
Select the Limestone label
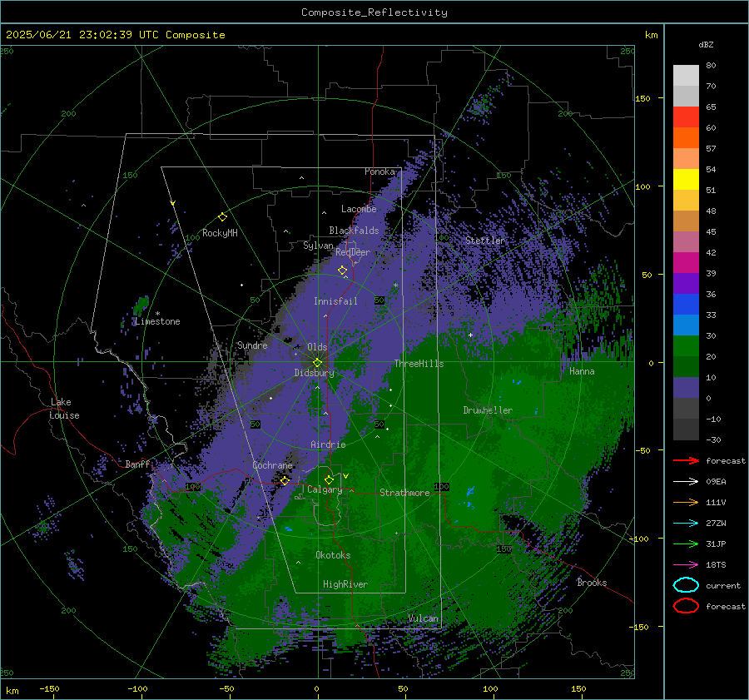tap(157, 321)
